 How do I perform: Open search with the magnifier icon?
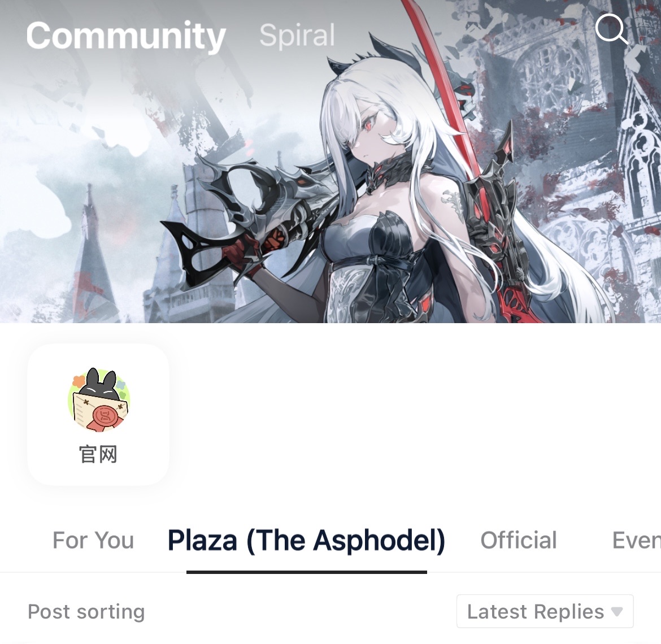(611, 29)
